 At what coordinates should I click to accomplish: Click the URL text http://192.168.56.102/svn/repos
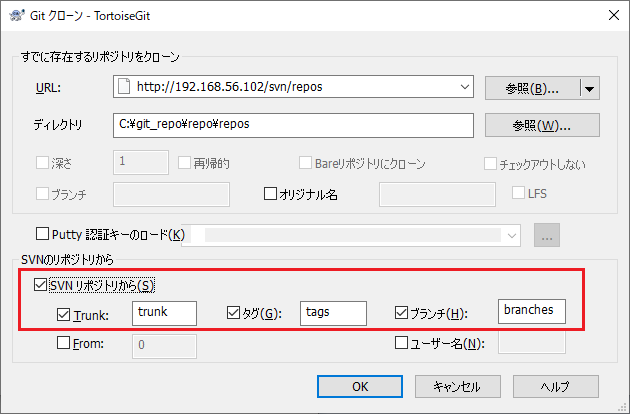(229, 87)
